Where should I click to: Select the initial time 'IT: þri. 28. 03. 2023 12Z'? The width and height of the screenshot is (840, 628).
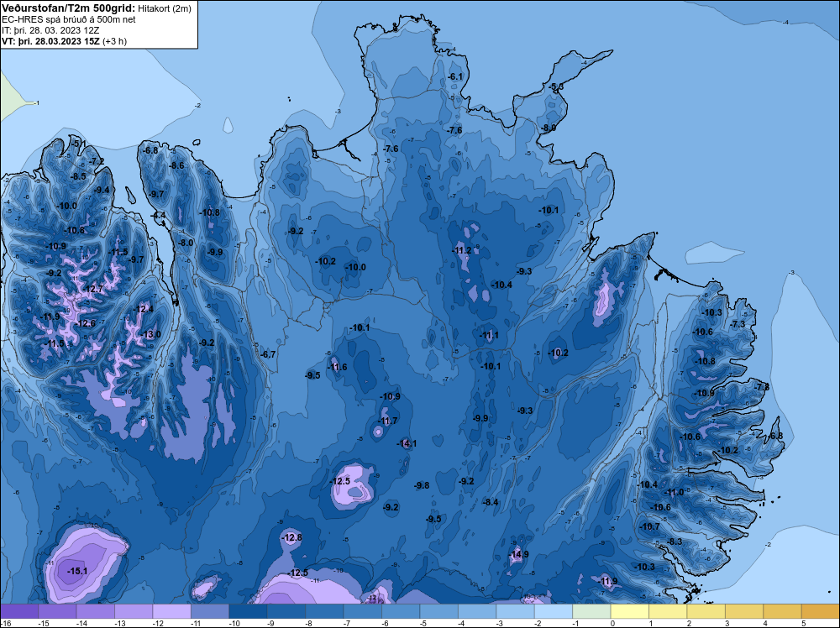point(50,30)
